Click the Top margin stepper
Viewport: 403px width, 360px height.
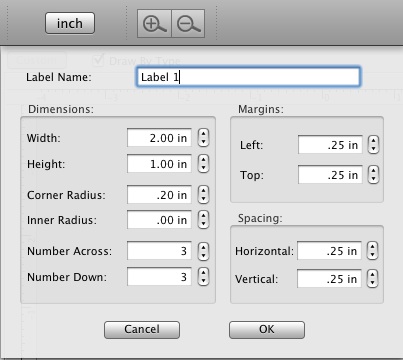coord(373,175)
